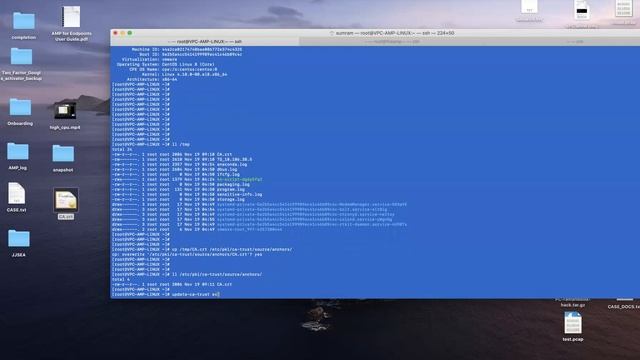Screen dimensions: 640x360
Task: Click the 'total 24' line
Action: pyautogui.click(x=122, y=149)
